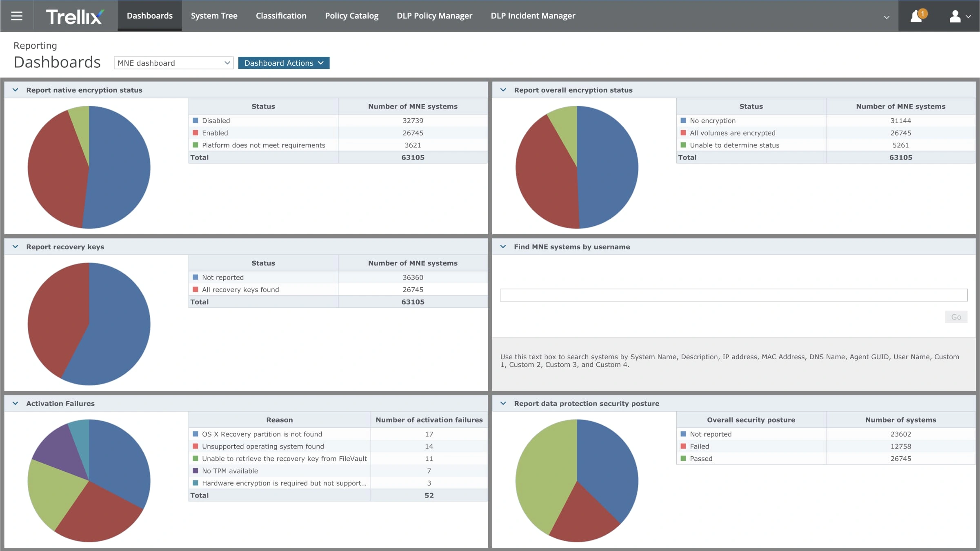Click the Go search button

(x=956, y=317)
